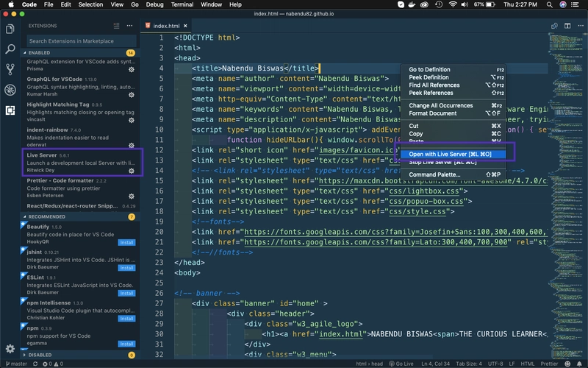Install the npm Intellisense extension

point(126,319)
